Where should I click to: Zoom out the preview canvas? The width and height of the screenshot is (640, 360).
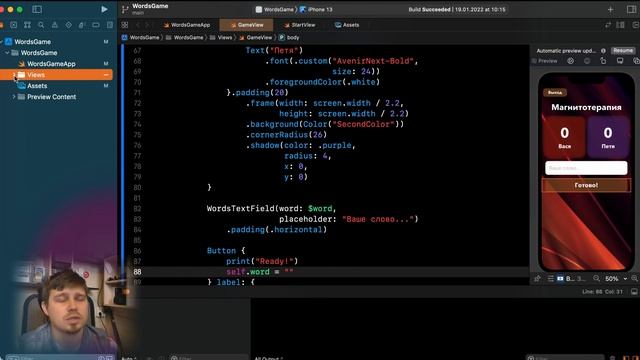596,278
